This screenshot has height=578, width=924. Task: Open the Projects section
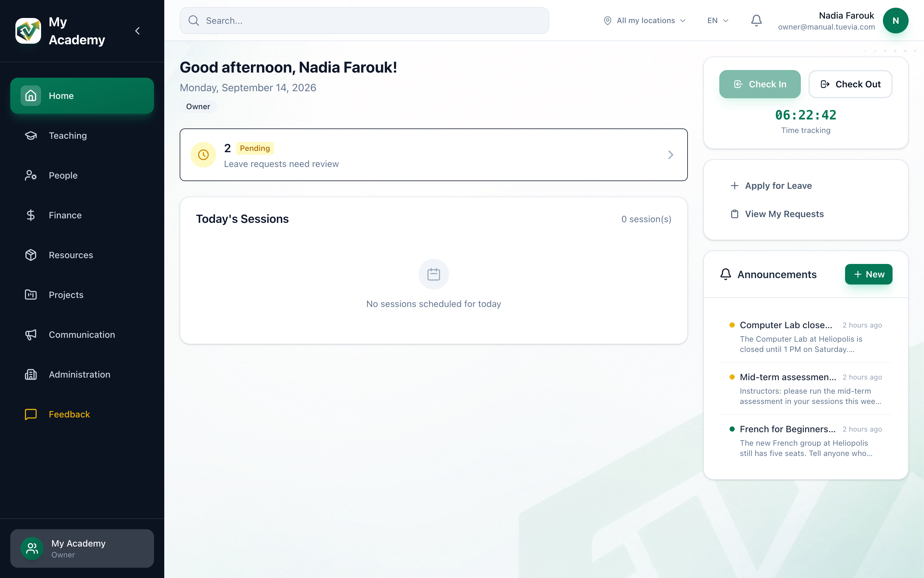coord(82,294)
